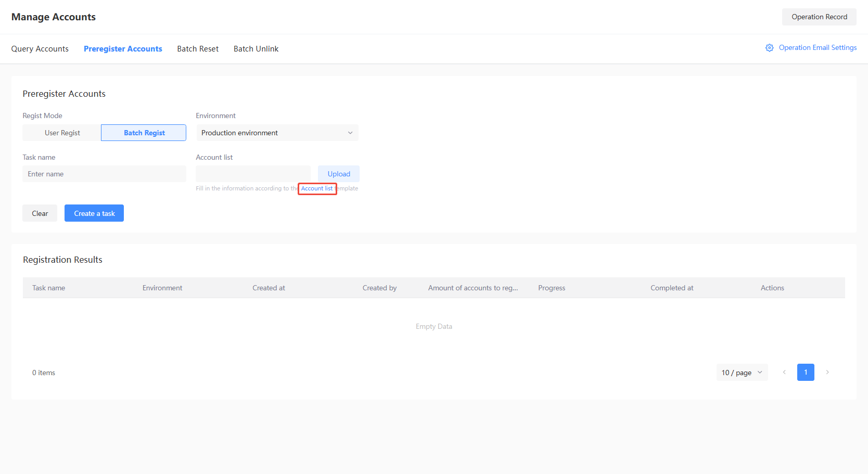Image resolution: width=868 pixels, height=474 pixels.
Task: Click the Created at column header
Action: click(269, 288)
